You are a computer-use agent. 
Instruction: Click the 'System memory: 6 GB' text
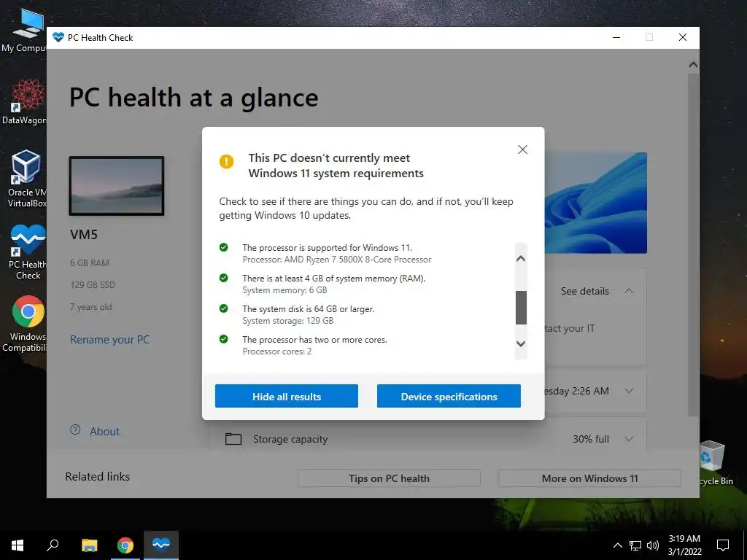click(x=285, y=290)
